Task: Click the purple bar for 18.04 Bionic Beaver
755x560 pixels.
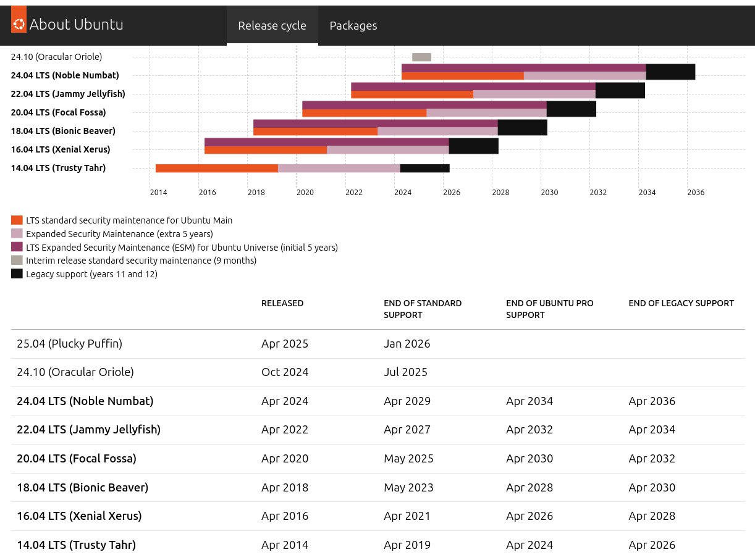Action: [x=375, y=123]
